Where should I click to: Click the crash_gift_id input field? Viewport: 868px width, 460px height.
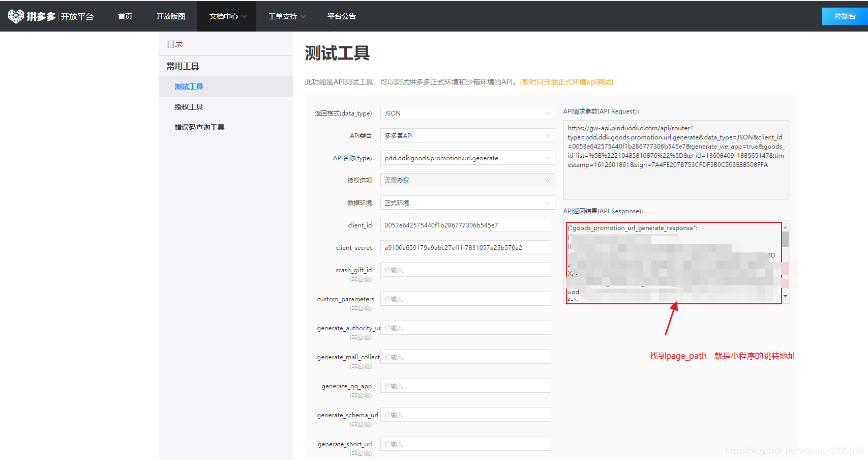pyautogui.click(x=465, y=270)
